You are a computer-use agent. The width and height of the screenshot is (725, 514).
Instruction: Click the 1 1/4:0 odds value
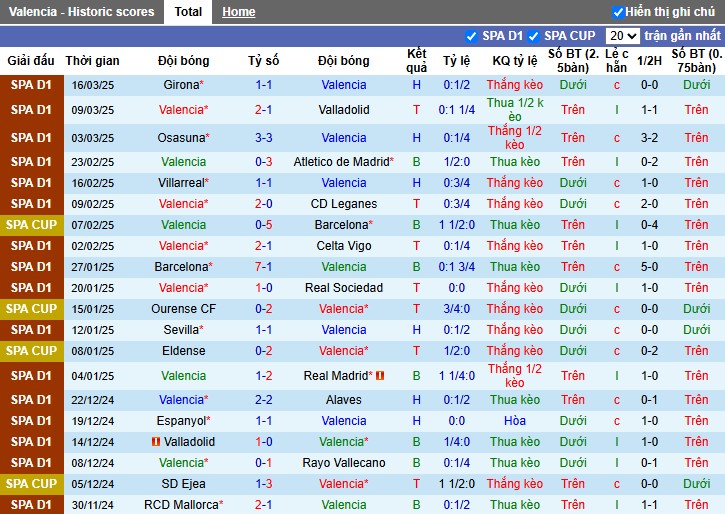(x=457, y=376)
